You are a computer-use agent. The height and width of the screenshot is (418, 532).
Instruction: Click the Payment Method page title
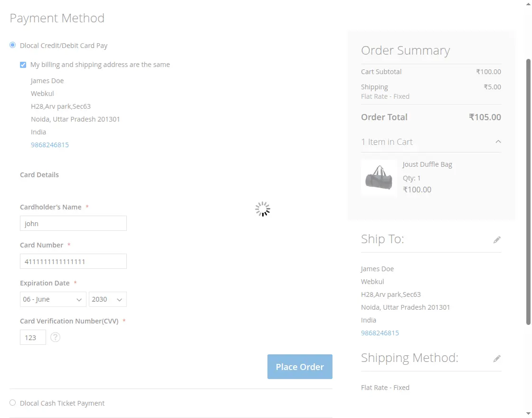coord(57,18)
